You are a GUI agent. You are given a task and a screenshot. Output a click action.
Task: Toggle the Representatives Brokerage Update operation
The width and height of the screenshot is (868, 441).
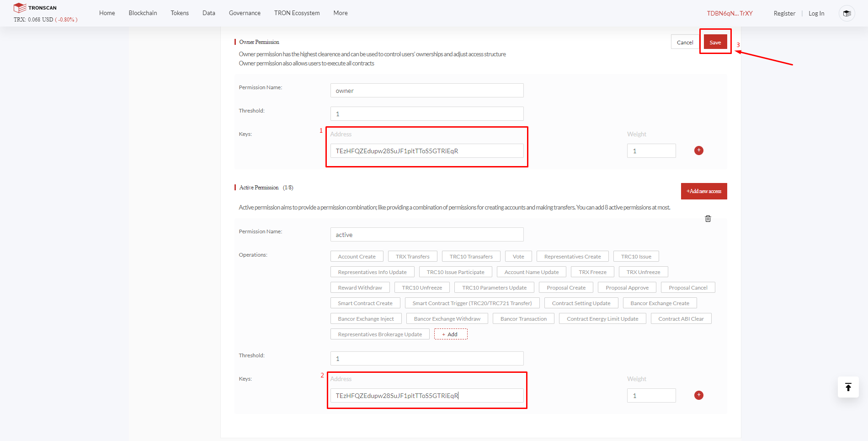pyautogui.click(x=380, y=334)
